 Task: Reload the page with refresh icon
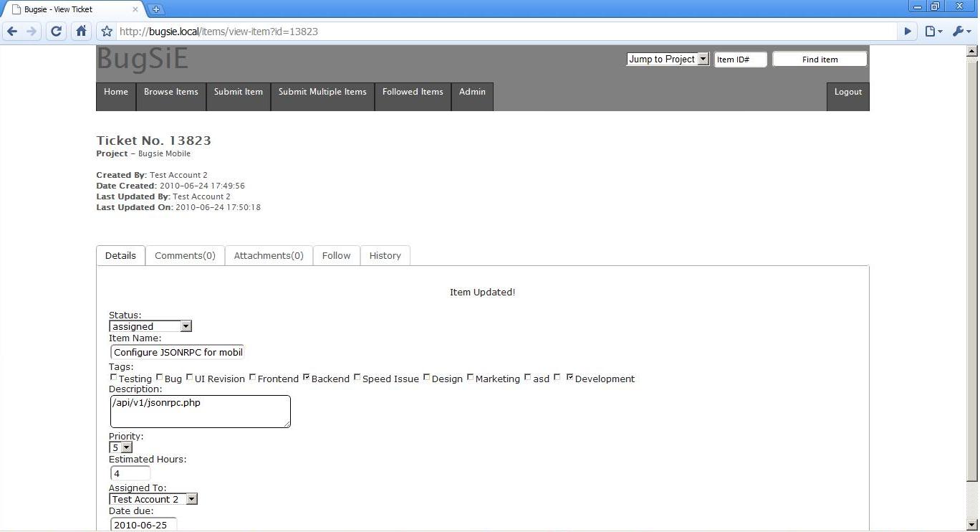pos(56,32)
